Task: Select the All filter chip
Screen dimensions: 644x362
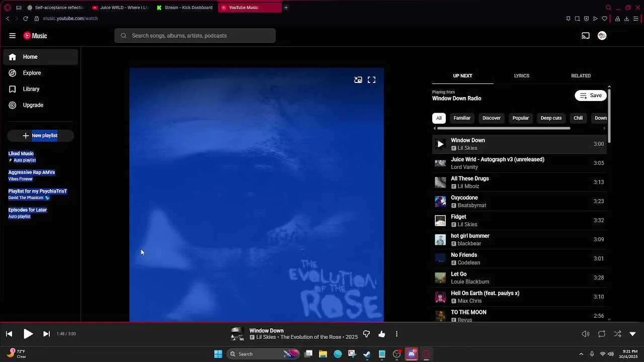Action: 439,118
